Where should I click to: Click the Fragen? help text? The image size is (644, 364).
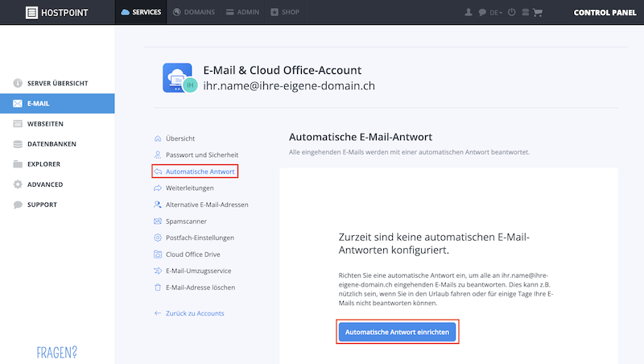point(56,352)
